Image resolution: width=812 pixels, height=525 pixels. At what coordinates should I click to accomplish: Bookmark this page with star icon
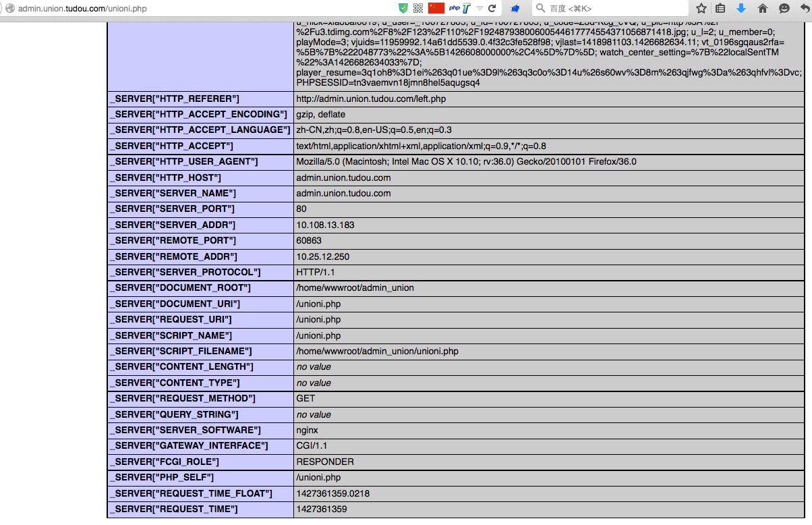(x=701, y=8)
